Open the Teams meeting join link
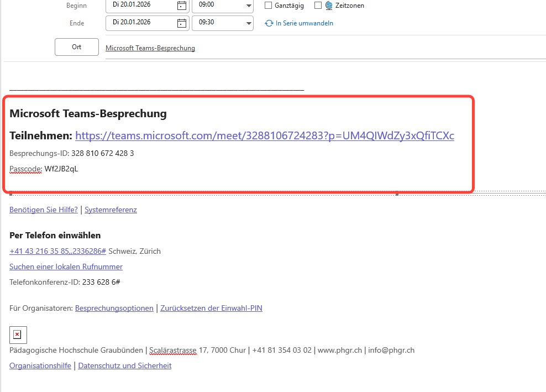Screen dimensions: 546x392 pyautogui.click(x=265, y=135)
